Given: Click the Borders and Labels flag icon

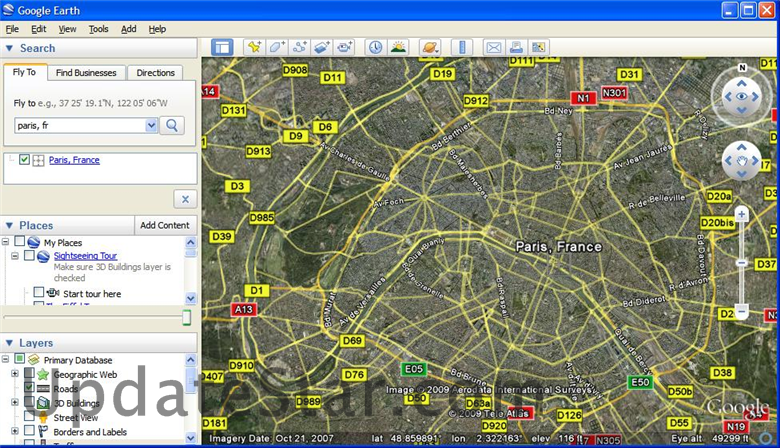Looking at the screenshot, I should [43, 431].
